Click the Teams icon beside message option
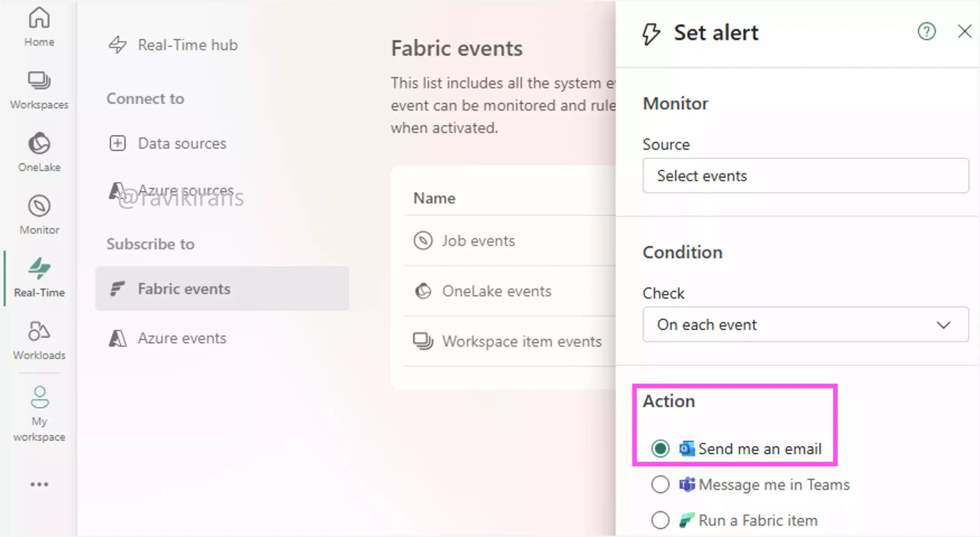Image resolution: width=980 pixels, height=537 pixels. [687, 485]
